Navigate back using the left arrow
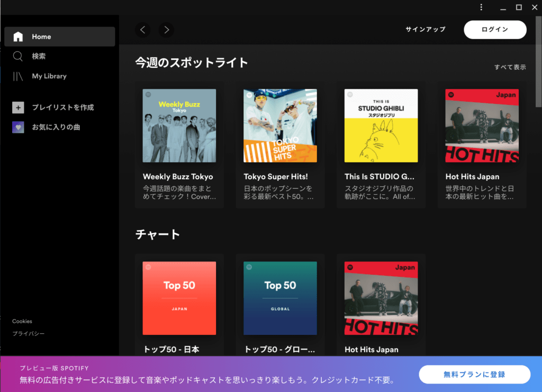Viewport: 542px width, 392px height. coord(142,30)
